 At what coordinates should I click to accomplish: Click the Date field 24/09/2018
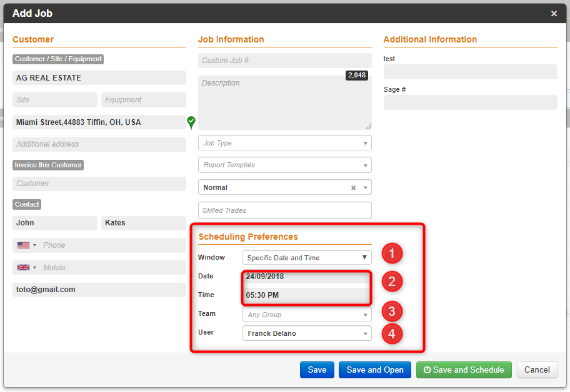click(307, 277)
